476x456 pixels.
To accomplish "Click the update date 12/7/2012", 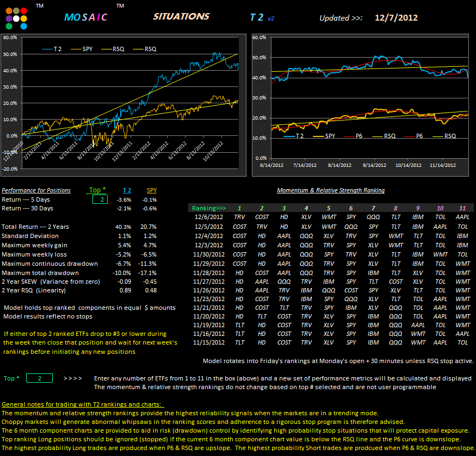I will (396, 17).
